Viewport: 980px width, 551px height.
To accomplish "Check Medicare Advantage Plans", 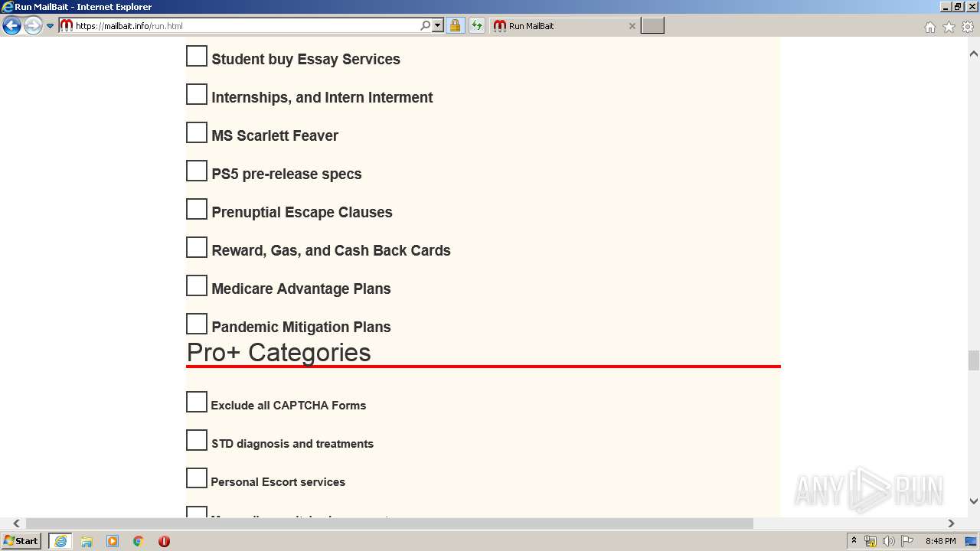I will pyautogui.click(x=197, y=285).
